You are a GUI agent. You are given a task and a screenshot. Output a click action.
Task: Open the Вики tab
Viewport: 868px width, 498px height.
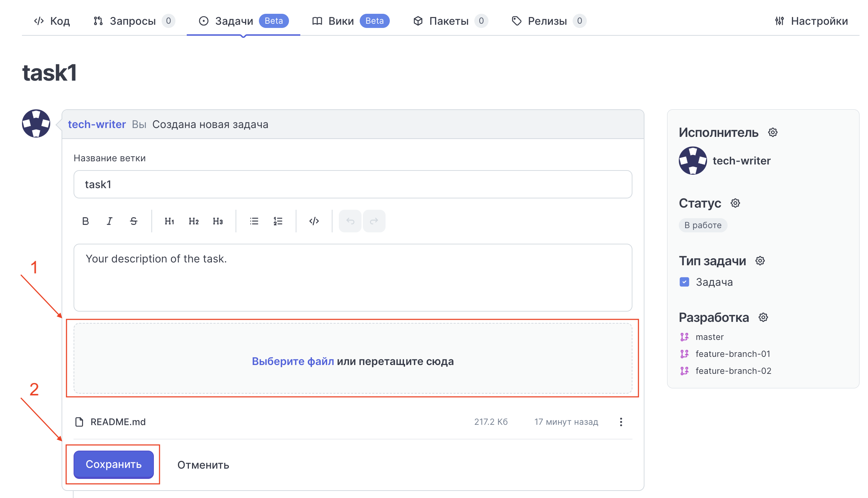[x=351, y=21]
